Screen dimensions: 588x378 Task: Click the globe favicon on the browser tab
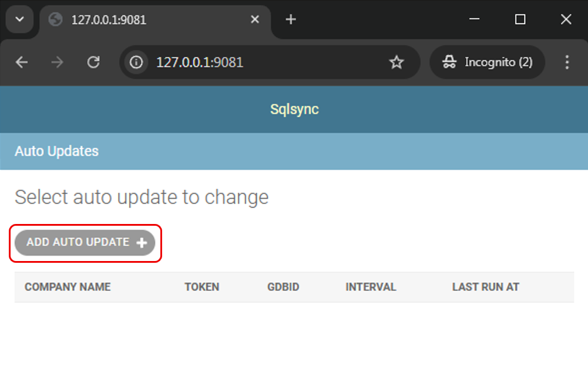55,19
